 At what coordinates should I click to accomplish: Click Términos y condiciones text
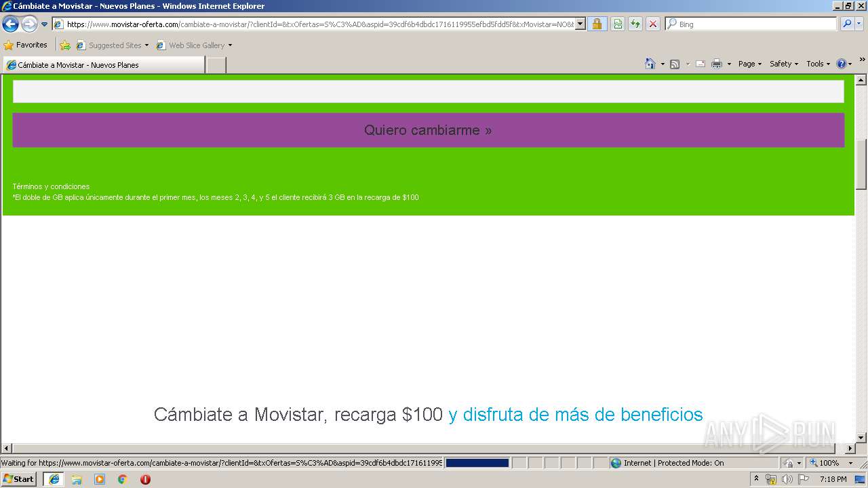coord(51,186)
